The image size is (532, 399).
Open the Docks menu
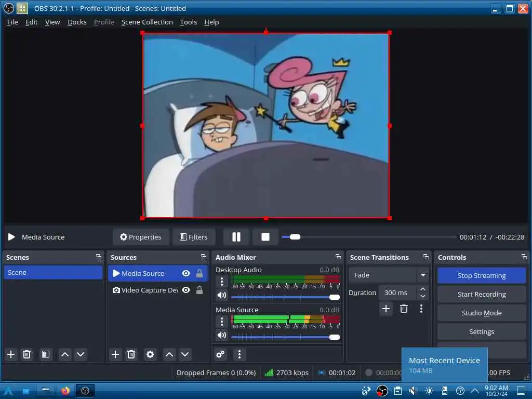pos(77,22)
